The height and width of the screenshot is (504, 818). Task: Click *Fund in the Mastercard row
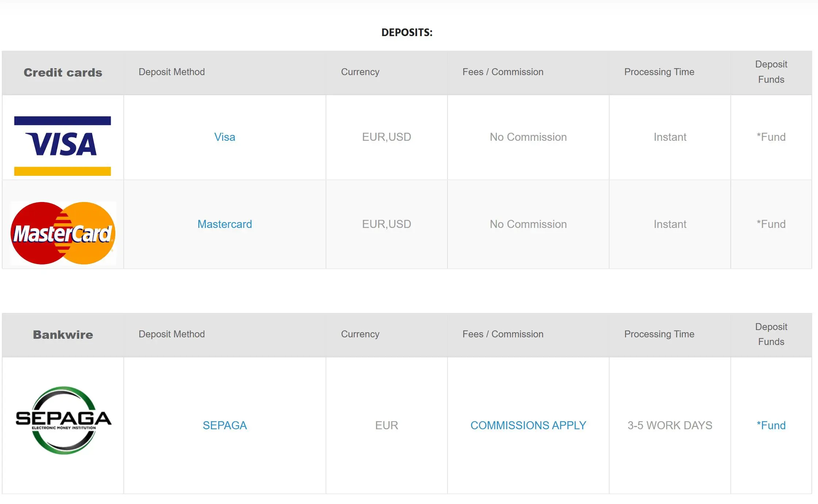771,224
